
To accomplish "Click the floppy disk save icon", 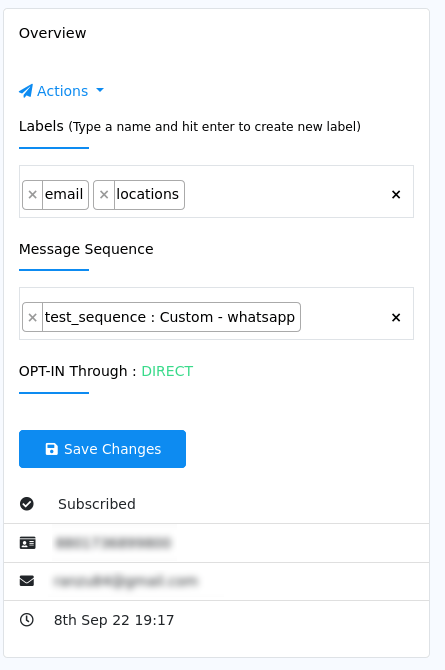I will (x=52, y=449).
